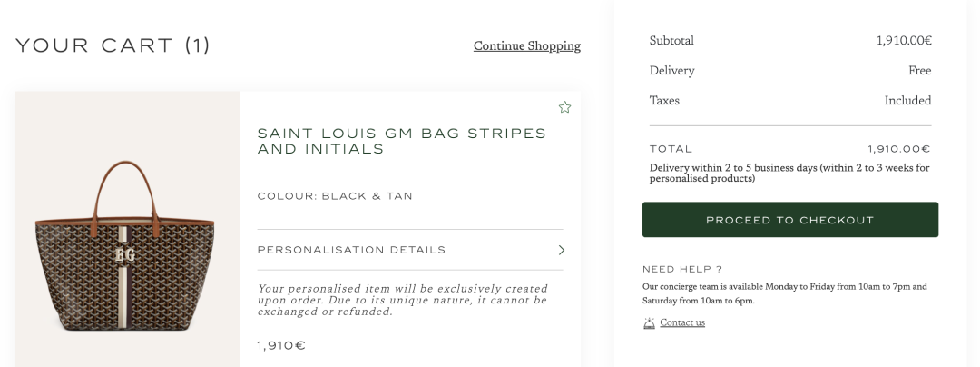Click the Subtotal amount 1,910.00€
Viewport: 980px width, 367px height.
coord(904,41)
